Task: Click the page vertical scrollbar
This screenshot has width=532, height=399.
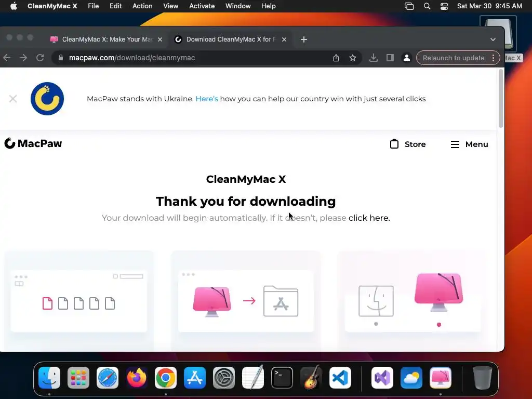Action: 501,98
